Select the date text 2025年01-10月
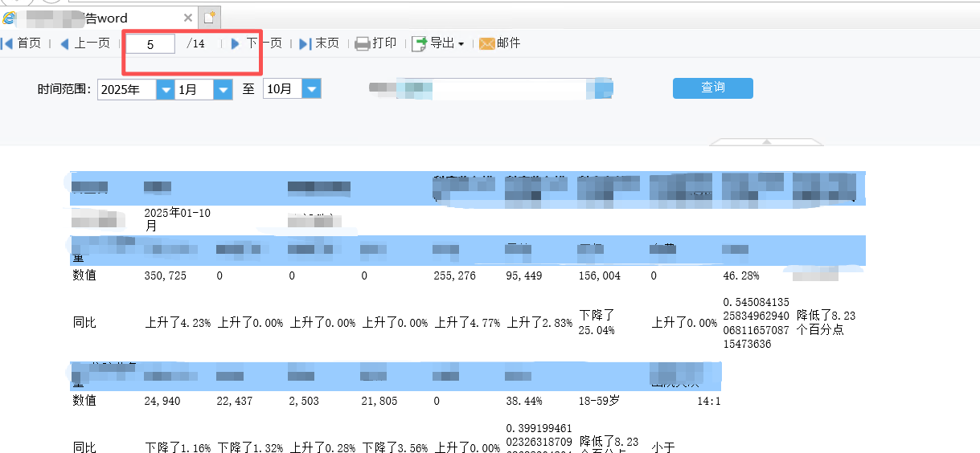The width and height of the screenshot is (980, 453). [177, 219]
